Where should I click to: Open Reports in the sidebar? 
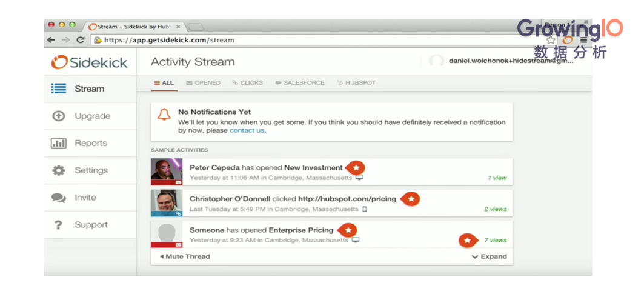click(90, 143)
